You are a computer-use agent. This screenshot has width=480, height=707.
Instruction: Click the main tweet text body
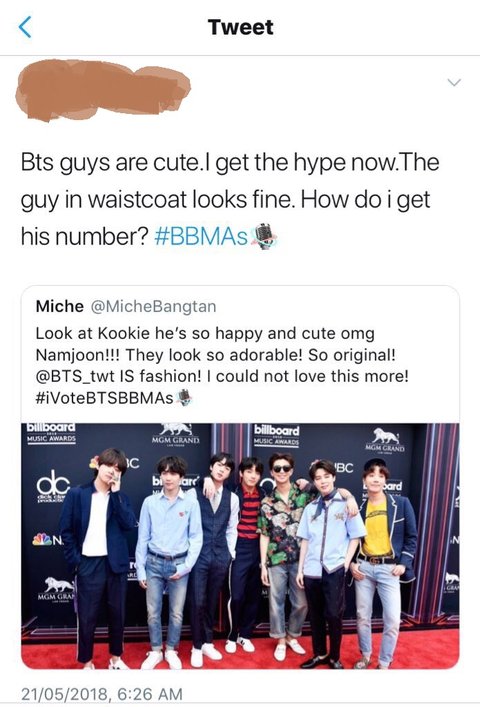point(230,199)
